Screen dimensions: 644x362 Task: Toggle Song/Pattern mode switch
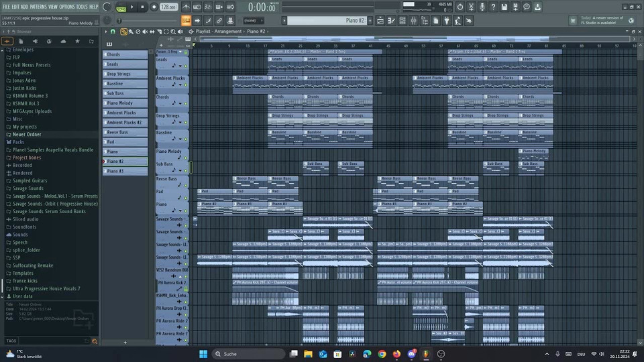[121, 7]
